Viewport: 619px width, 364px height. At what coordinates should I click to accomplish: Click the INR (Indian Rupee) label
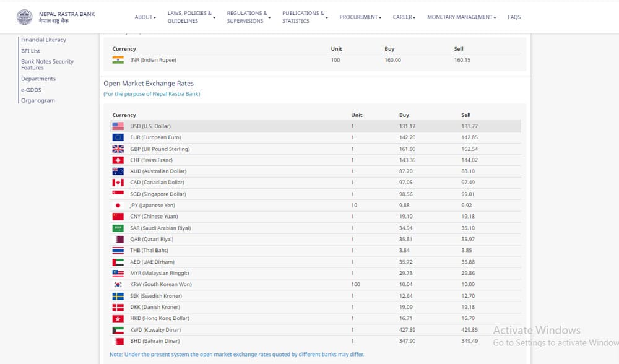pyautogui.click(x=153, y=60)
